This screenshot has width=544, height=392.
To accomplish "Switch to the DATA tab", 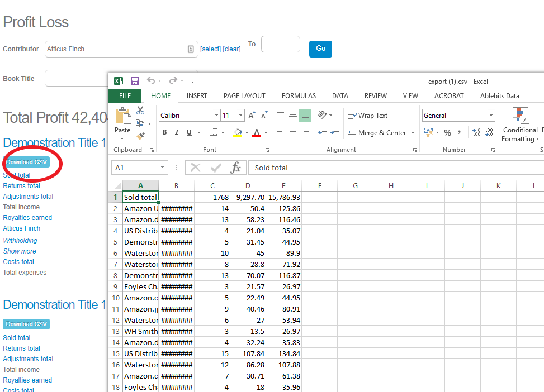I will 340,95.
